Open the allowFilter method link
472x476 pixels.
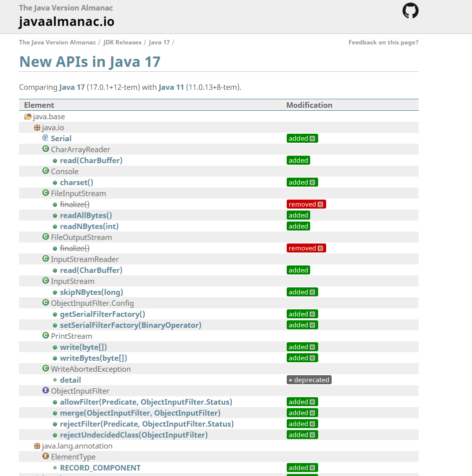point(146,402)
